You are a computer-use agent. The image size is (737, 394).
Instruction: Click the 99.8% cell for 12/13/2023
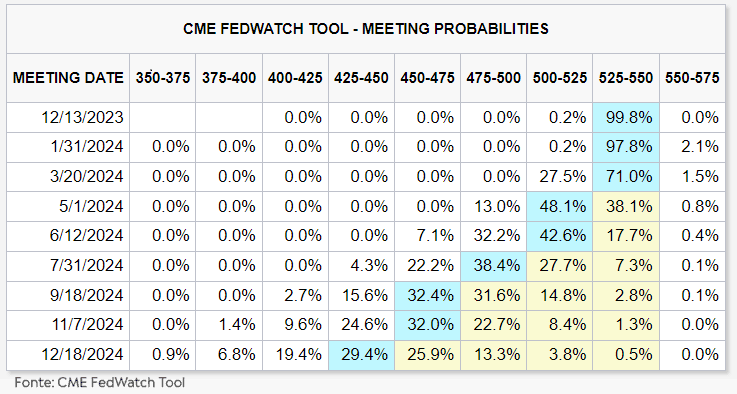point(626,117)
